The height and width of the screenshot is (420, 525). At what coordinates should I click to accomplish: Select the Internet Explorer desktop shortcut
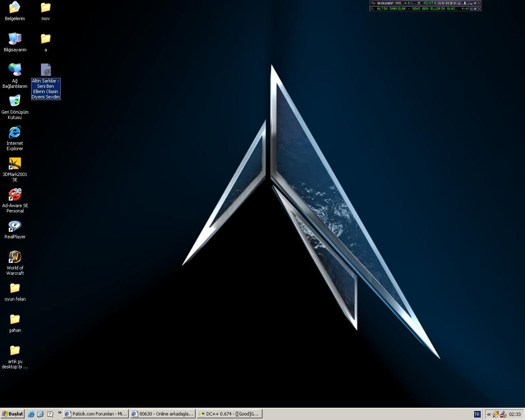(x=15, y=138)
